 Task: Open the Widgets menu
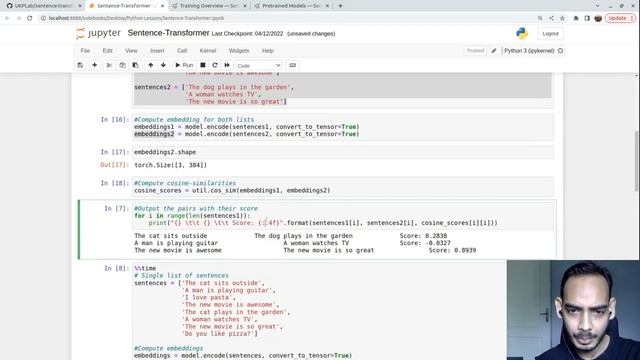pos(239,51)
